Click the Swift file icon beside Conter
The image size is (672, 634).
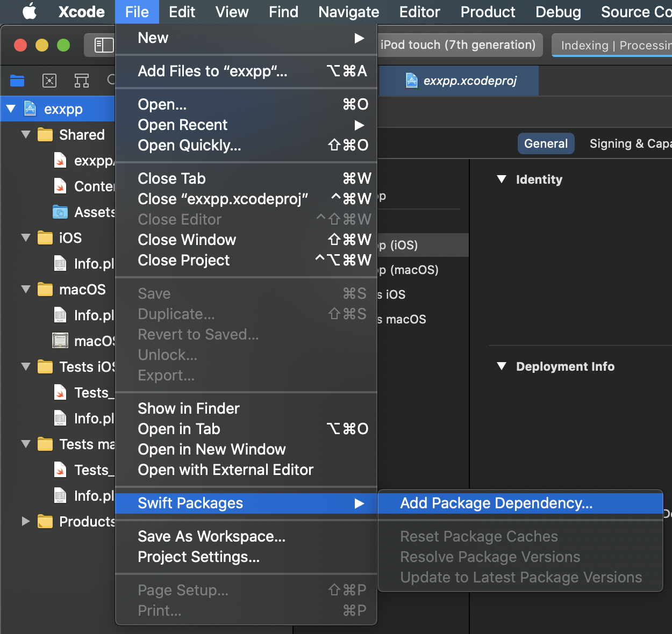coord(60,186)
